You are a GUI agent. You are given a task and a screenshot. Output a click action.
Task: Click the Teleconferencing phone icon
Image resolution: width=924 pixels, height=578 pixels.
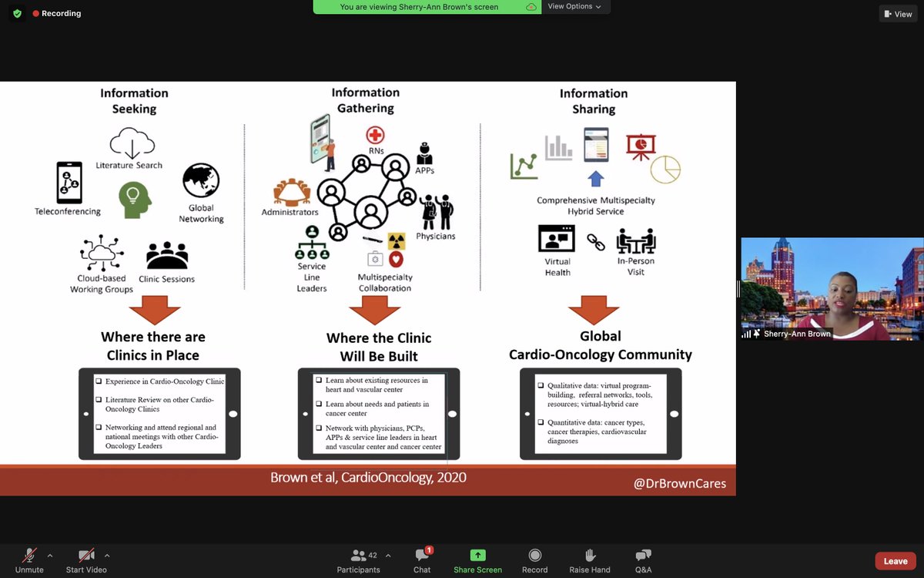click(x=69, y=183)
